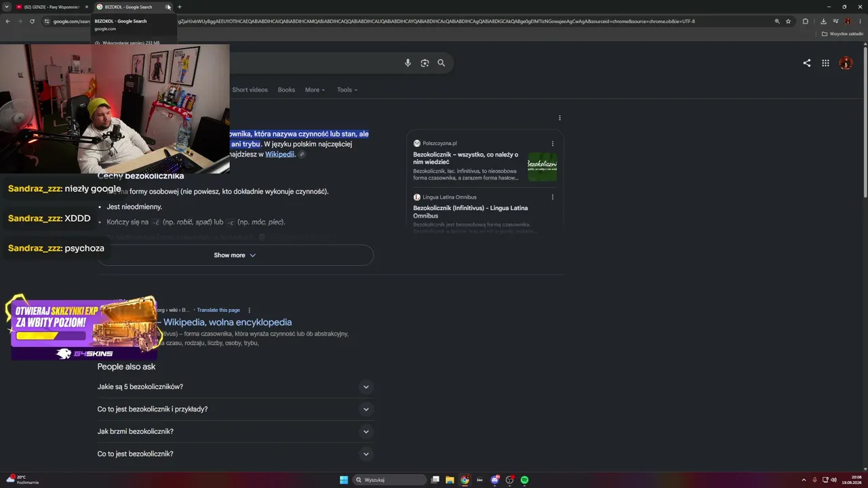Click the Polszczyzna.pl article thumbnail
Image resolution: width=868 pixels, height=488 pixels.
(542, 167)
